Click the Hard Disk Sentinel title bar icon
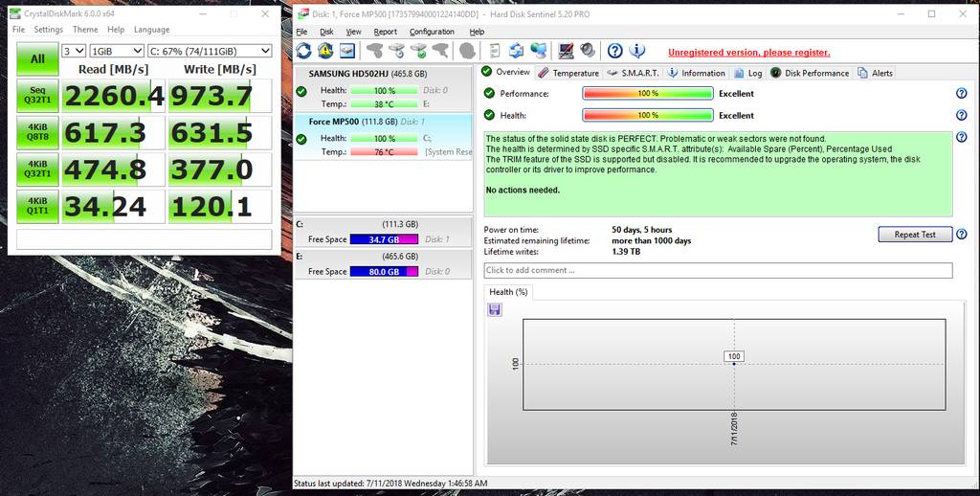Screen dimensions: 980x496 (x=302, y=13)
